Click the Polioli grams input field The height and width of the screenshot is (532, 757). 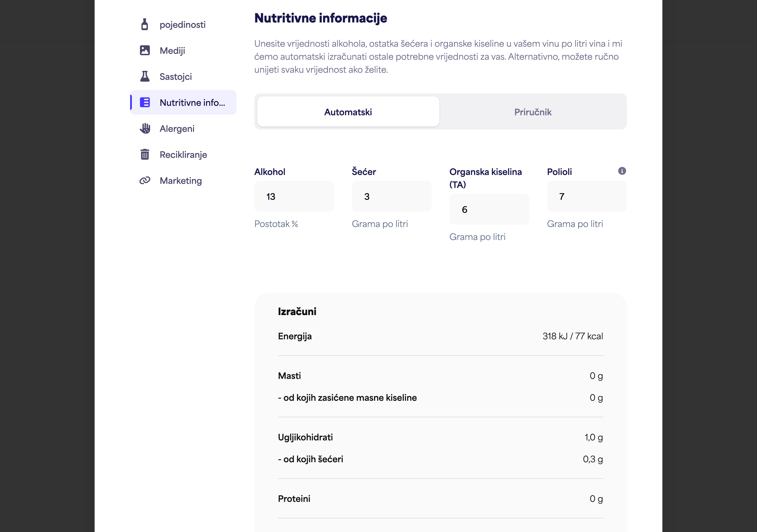point(587,197)
